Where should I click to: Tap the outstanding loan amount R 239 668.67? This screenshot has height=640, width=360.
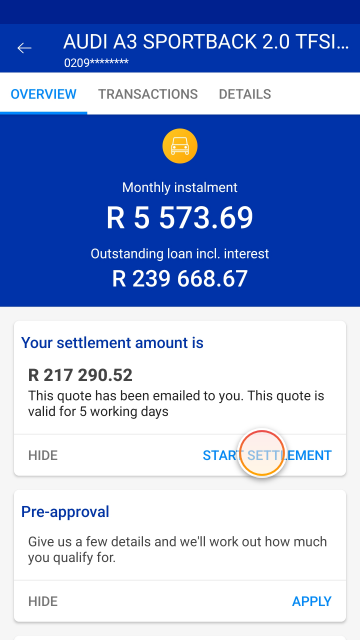pyautogui.click(x=180, y=279)
